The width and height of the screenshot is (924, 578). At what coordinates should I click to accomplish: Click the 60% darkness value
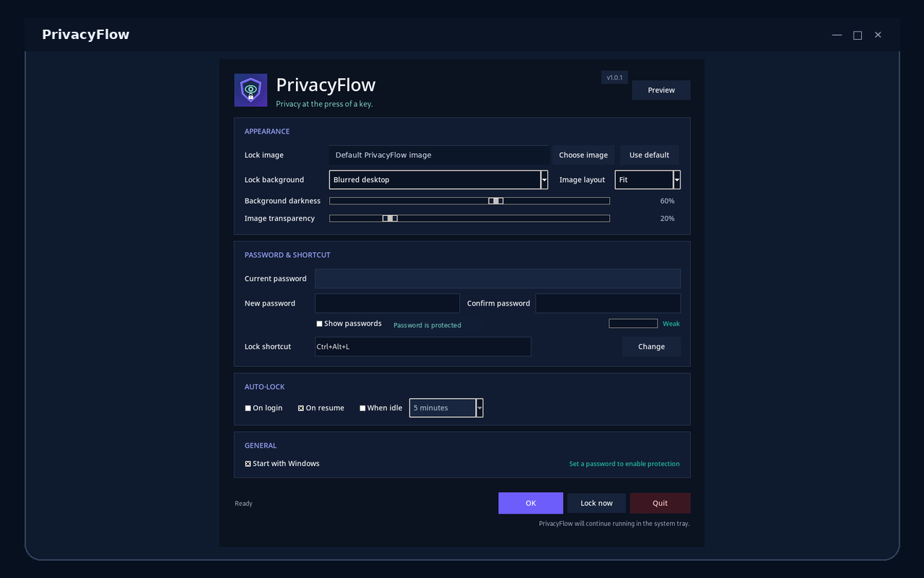click(667, 201)
